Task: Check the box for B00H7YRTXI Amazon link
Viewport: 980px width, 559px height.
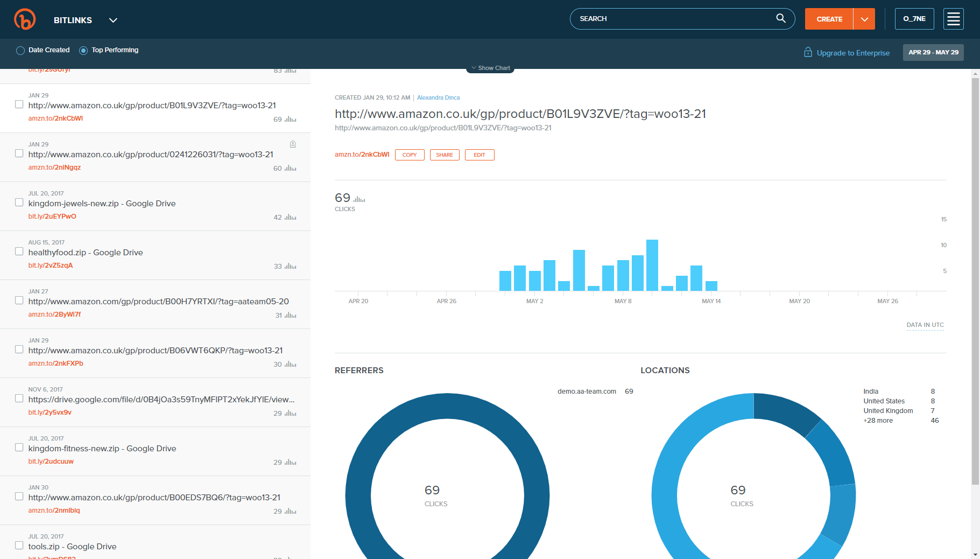Action: (19, 300)
